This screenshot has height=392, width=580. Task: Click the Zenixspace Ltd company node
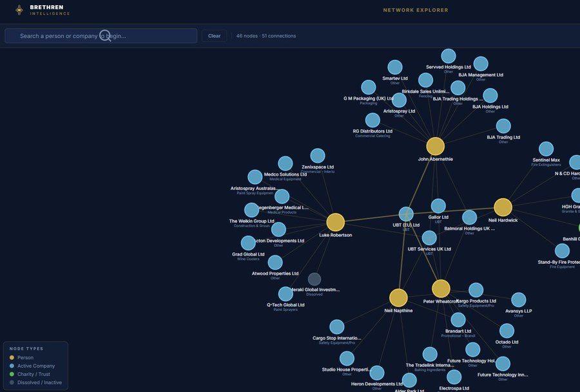(x=318, y=156)
